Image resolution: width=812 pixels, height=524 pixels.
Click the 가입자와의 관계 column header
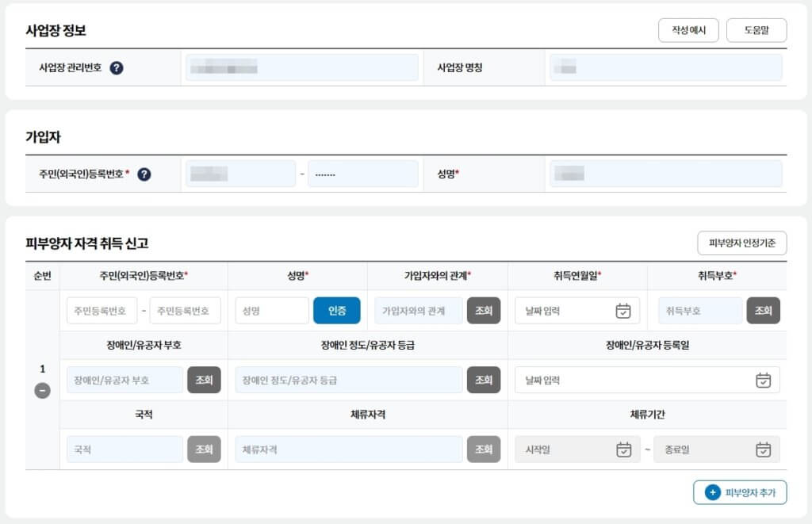pos(438,275)
